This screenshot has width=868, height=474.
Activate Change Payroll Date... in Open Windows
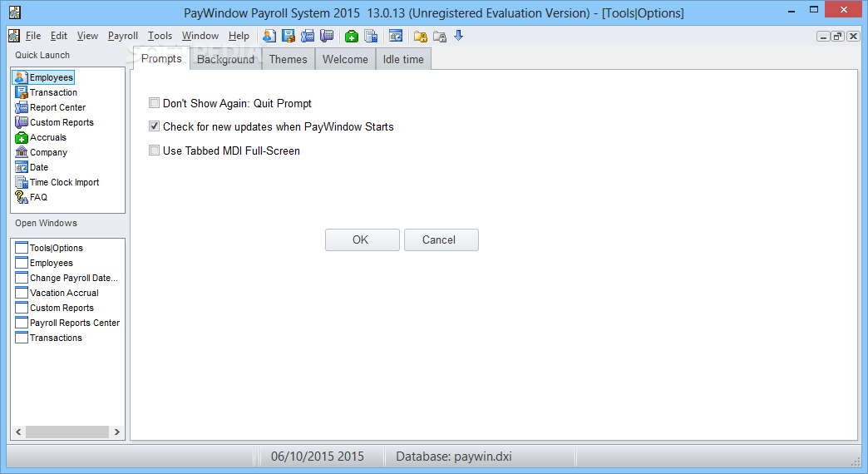[x=67, y=278]
